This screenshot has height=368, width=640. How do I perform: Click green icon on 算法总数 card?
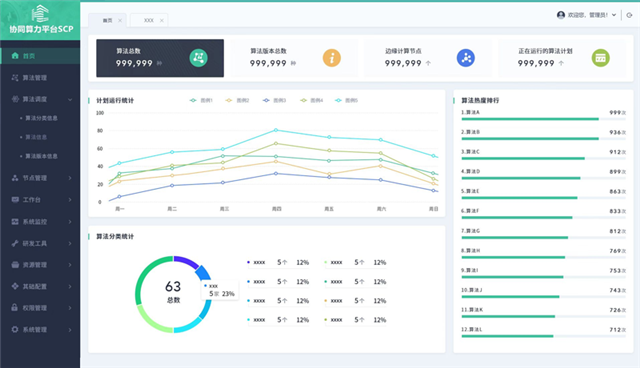point(198,58)
